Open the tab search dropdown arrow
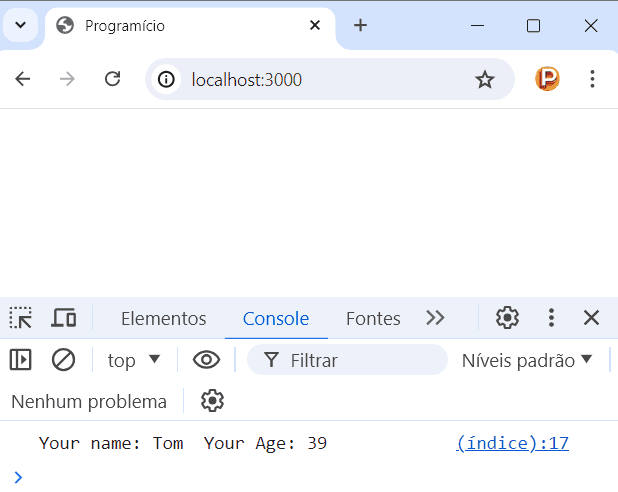This screenshot has width=618, height=492. pos(20,26)
